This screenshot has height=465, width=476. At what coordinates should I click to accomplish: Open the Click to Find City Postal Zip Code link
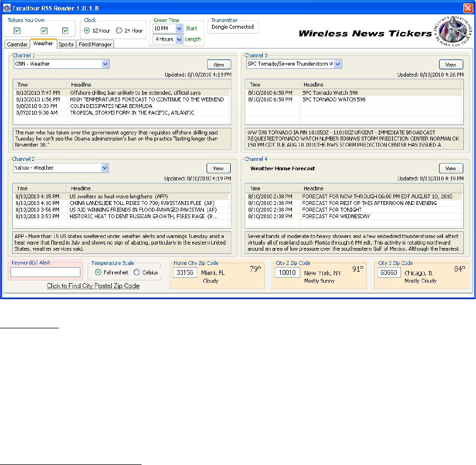(x=93, y=286)
